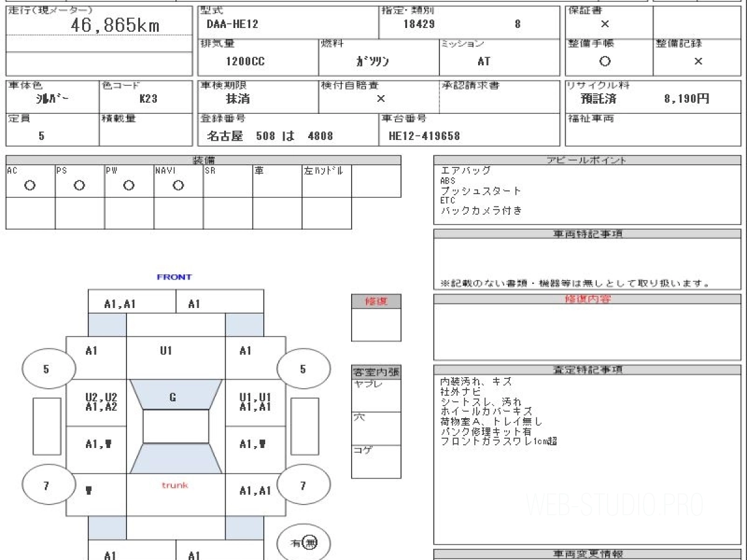The image size is (747, 560).
Task: Click the 査定特記事項 section header
Action: coord(586,370)
